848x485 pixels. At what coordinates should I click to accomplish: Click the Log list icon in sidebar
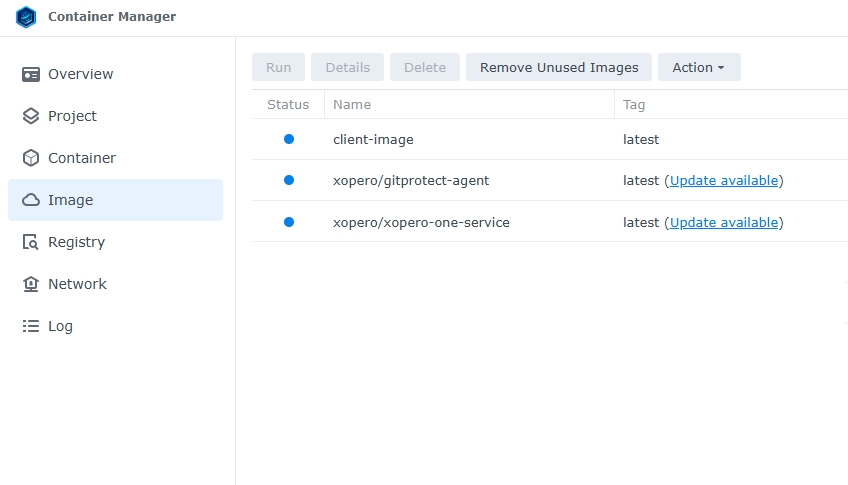coord(31,326)
